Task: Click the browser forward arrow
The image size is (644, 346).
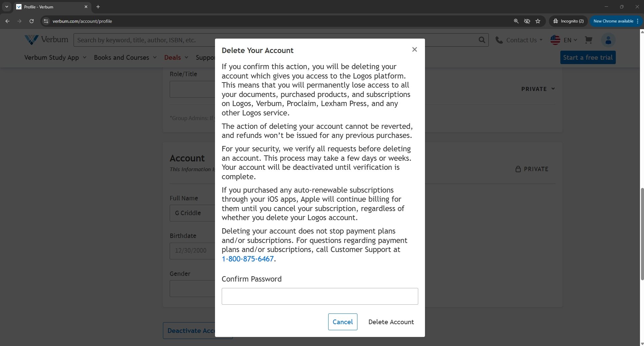Action: click(x=19, y=21)
